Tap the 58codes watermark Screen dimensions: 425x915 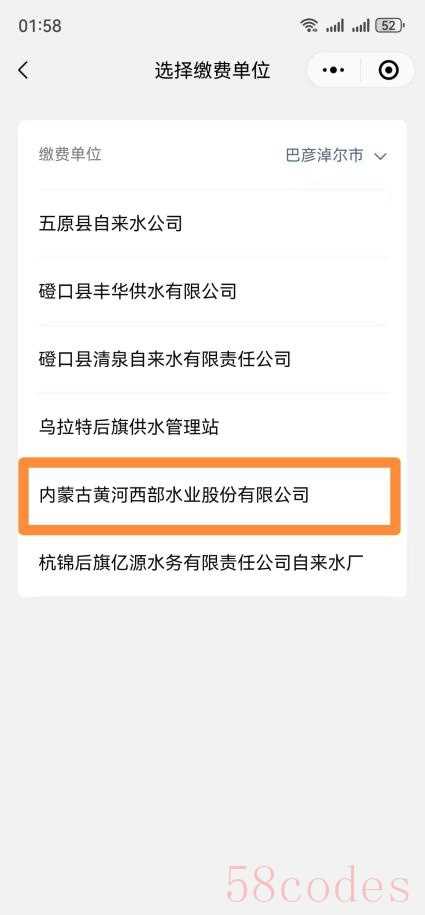click(318, 883)
